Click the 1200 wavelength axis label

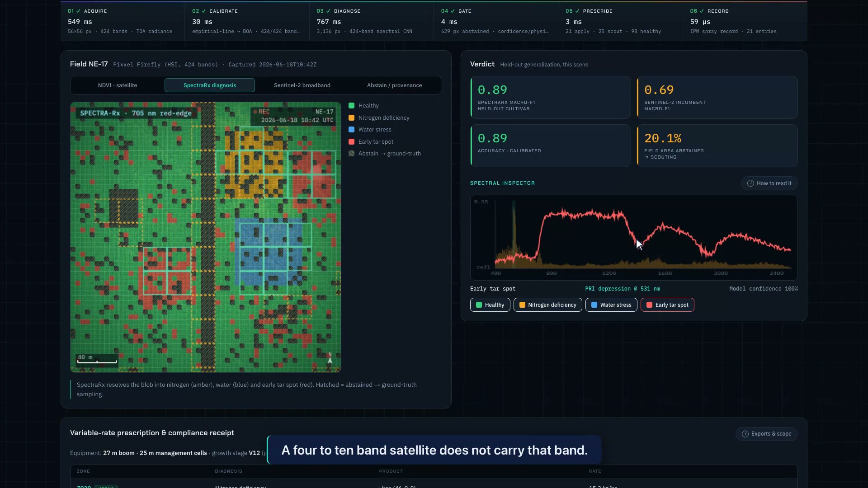609,273
